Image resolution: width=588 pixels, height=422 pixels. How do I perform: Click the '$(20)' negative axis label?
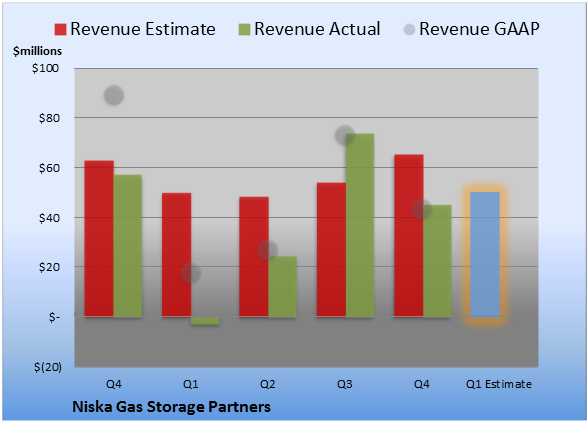(x=48, y=367)
